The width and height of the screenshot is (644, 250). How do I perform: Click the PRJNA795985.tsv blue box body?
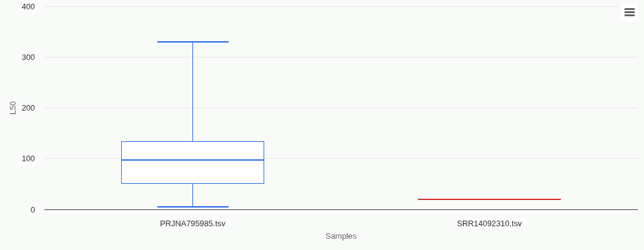coord(192,172)
